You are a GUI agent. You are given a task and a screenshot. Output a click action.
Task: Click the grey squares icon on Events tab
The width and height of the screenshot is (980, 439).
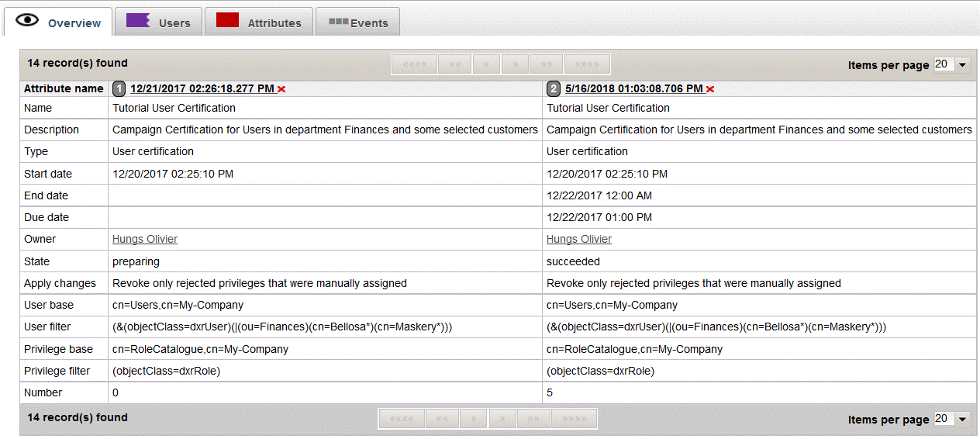pos(338,22)
